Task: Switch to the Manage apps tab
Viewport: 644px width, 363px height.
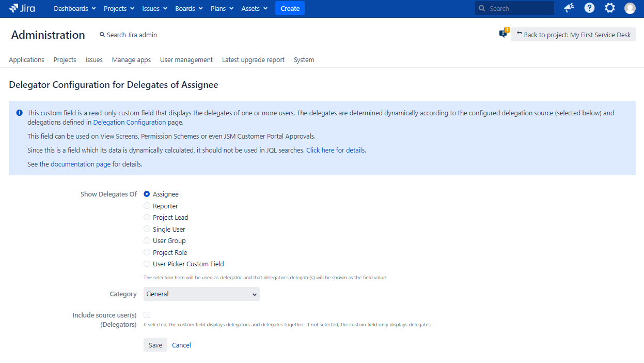Action: tap(131, 60)
